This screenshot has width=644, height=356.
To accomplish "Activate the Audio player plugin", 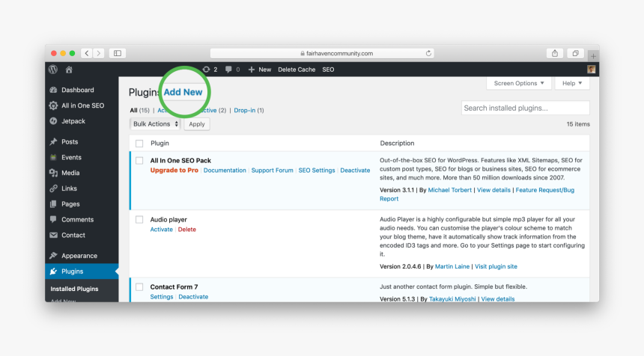I will pos(162,230).
